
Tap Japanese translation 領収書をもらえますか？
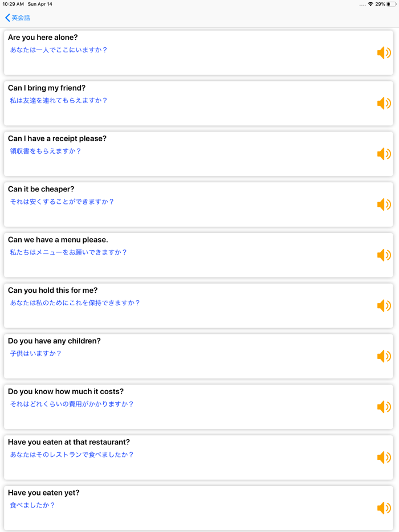(x=46, y=152)
